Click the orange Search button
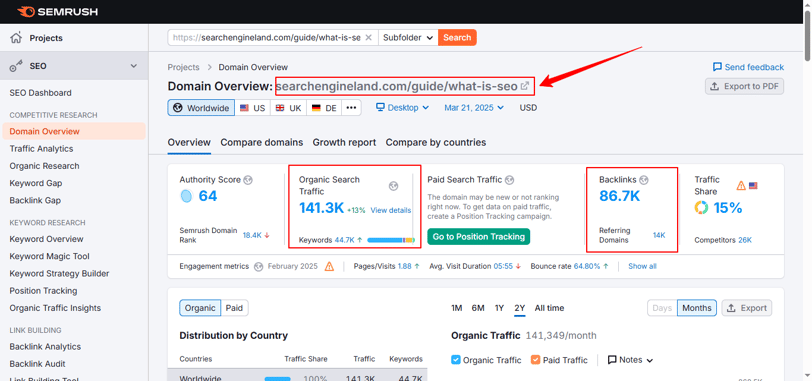 point(457,37)
